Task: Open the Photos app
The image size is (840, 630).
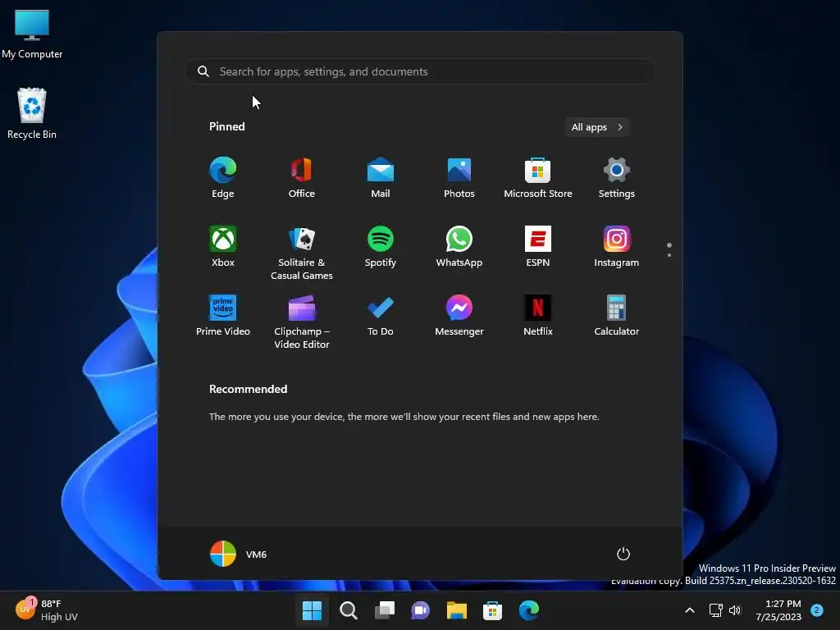Action: 459,178
